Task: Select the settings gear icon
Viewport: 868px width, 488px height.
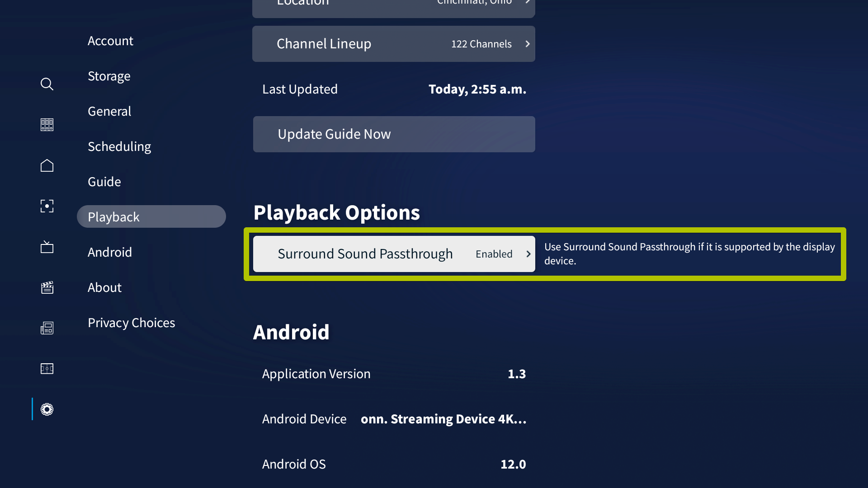Action: (x=47, y=409)
